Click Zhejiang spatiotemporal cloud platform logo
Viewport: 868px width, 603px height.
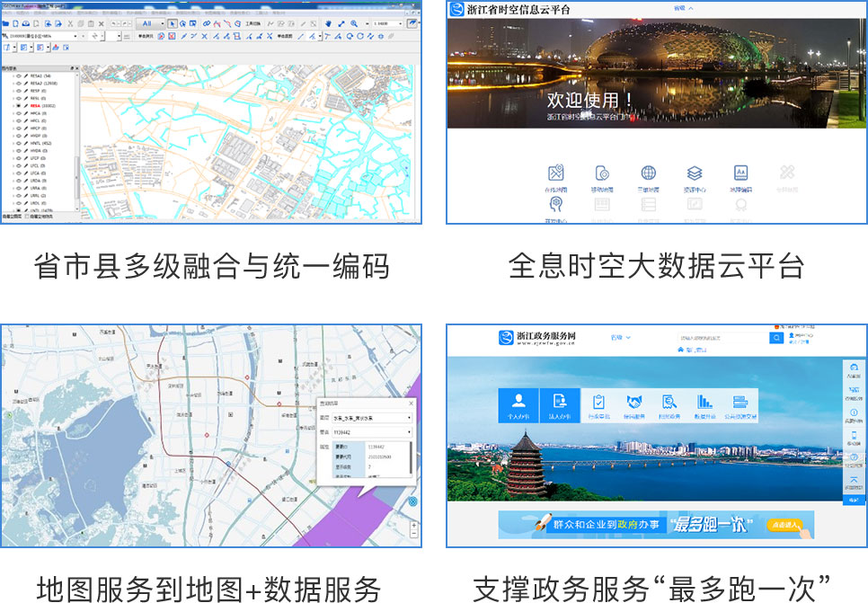coord(456,9)
